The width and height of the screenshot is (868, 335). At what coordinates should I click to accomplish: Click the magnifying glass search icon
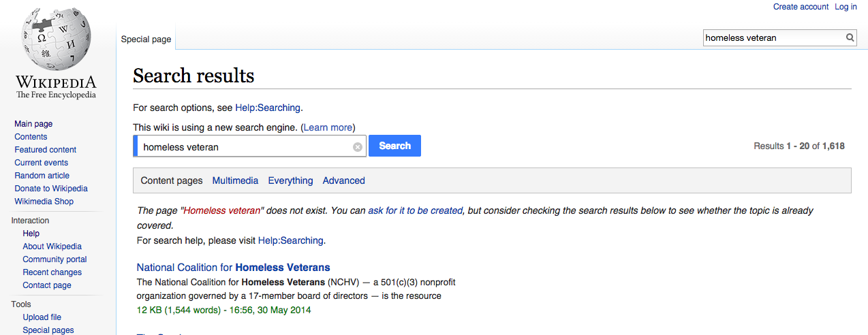[850, 38]
